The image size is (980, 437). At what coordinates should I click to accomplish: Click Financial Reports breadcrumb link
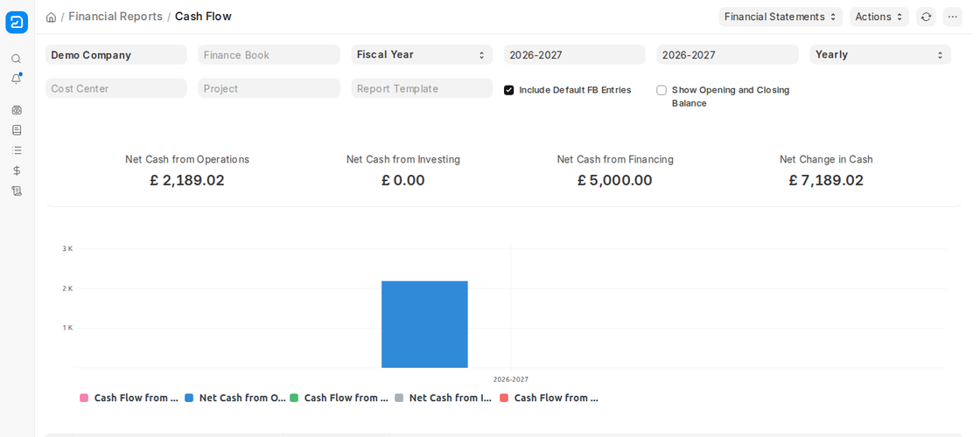(115, 17)
